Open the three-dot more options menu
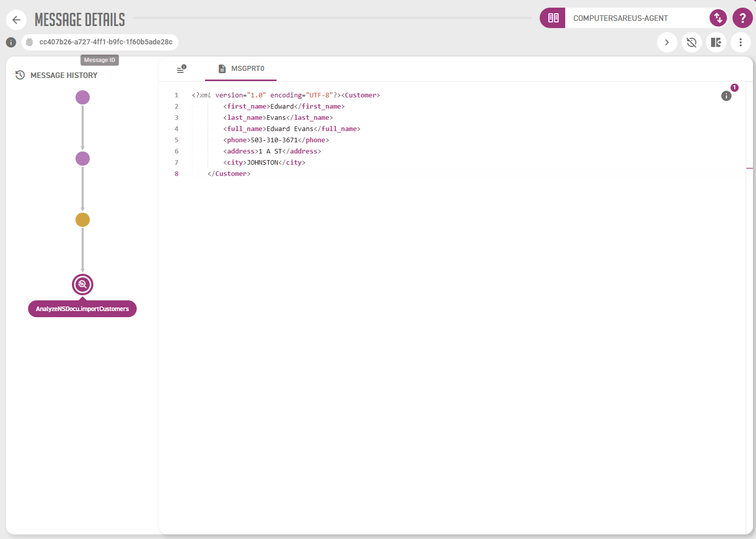The width and height of the screenshot is (756, 539). coord(740,42)
